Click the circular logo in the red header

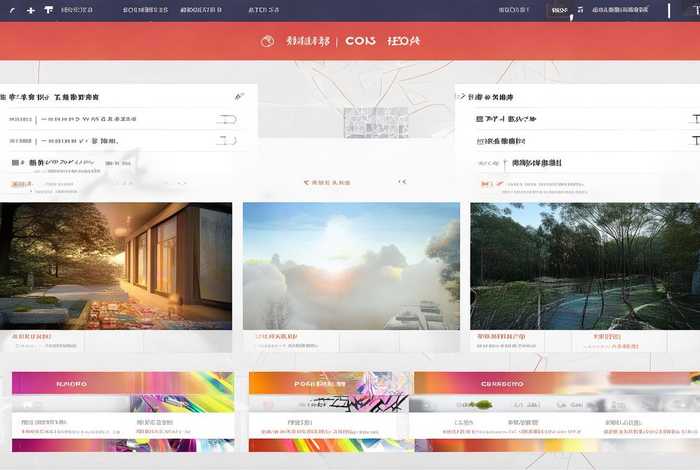[x=267, y=42]
